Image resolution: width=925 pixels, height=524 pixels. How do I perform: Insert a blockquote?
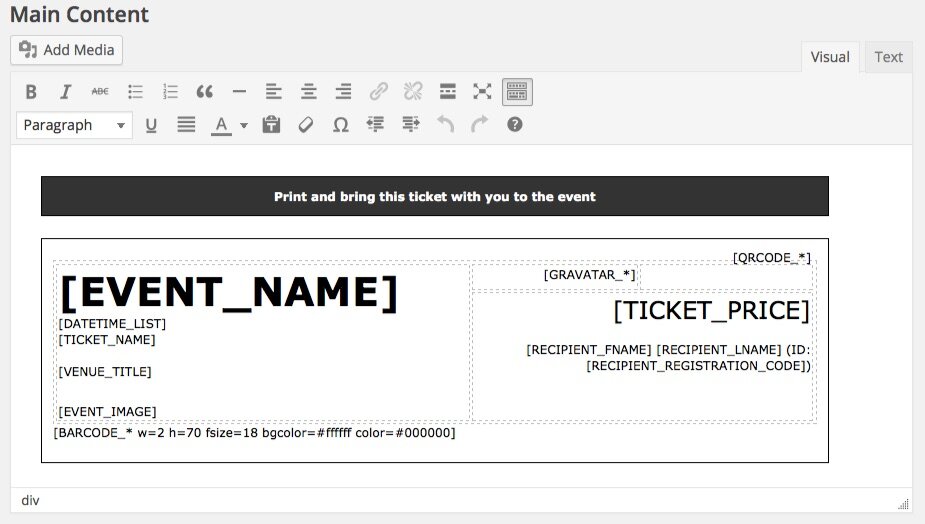coord(205,92)
